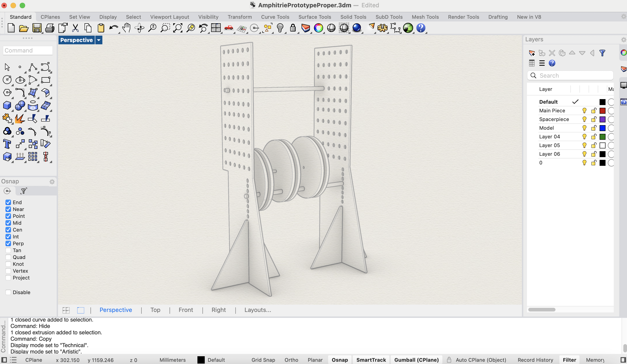627x364 pixels.
Task: Click the New Layer icon in Layers panel
Action: click(x=532, y=53)
